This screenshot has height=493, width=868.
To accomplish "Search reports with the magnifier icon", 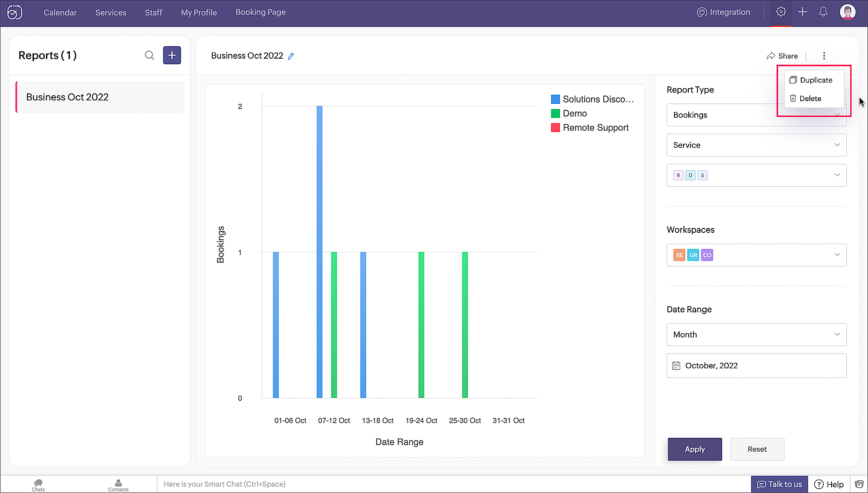I will point(149,55).
